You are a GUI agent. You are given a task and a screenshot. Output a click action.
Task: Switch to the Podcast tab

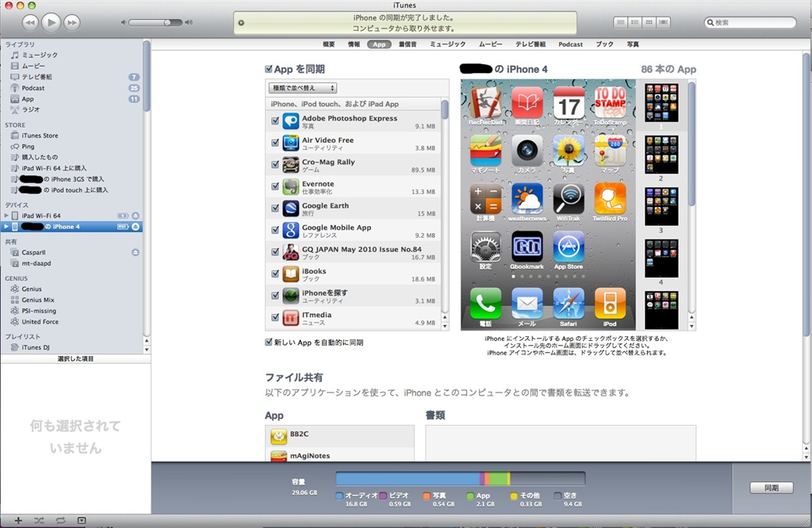pyautogui.click(x=570, y=44)
